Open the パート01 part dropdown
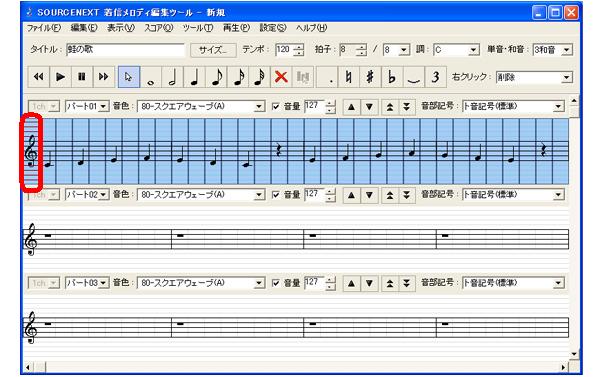The image size is (600, 377). point(103,107)
